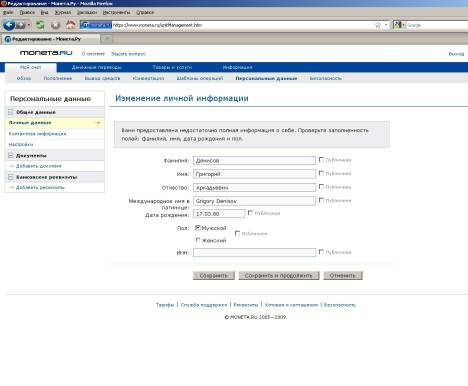Image resolution: width=468 pixels, height=386 pixels.
Task: Click the Имя field containing Григорий
Action: pos(254,174)
